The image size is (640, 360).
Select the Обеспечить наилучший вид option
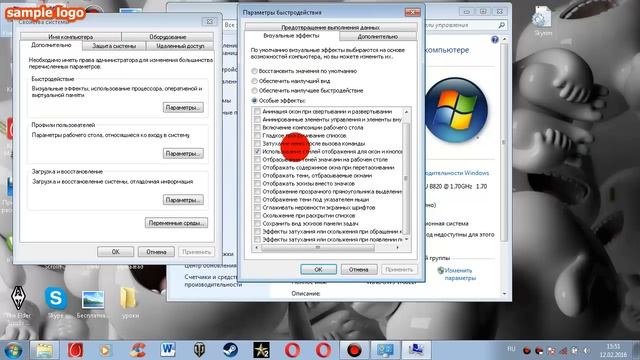coord(254,81)
